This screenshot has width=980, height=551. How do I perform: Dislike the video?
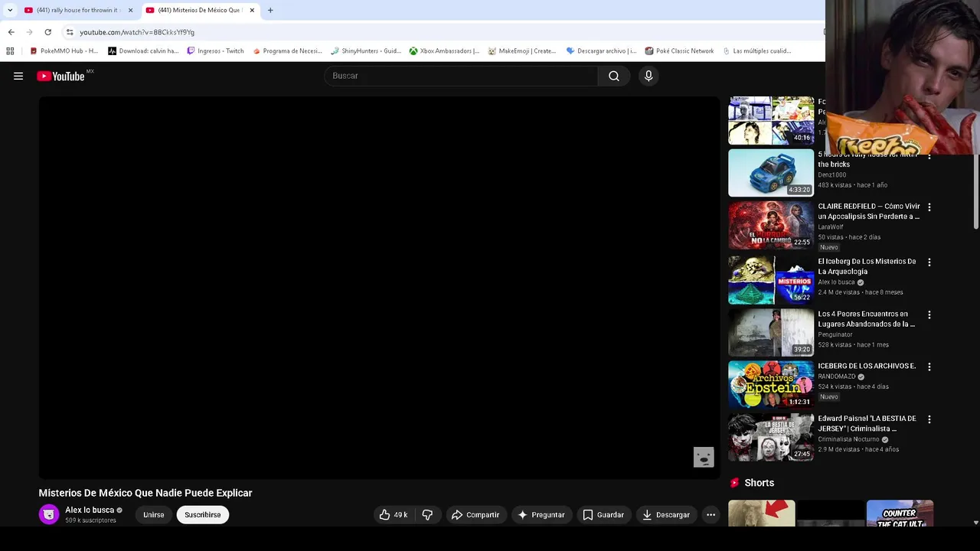(427, 515)
